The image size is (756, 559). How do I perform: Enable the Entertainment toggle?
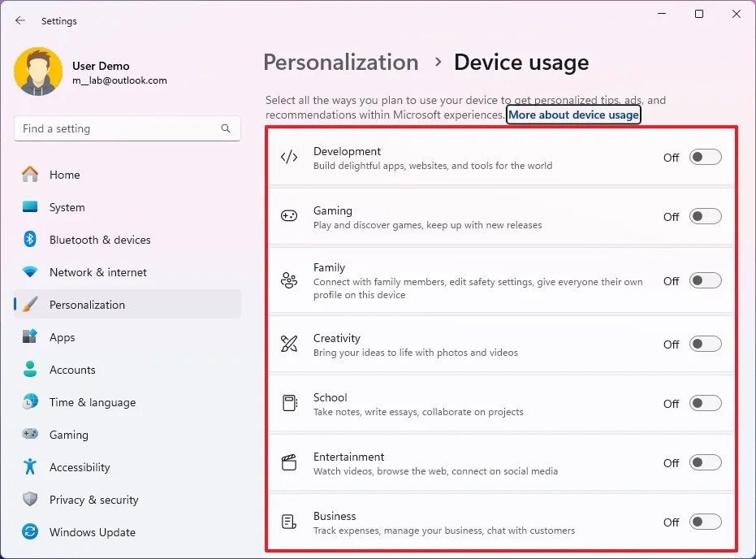point(705,462)
